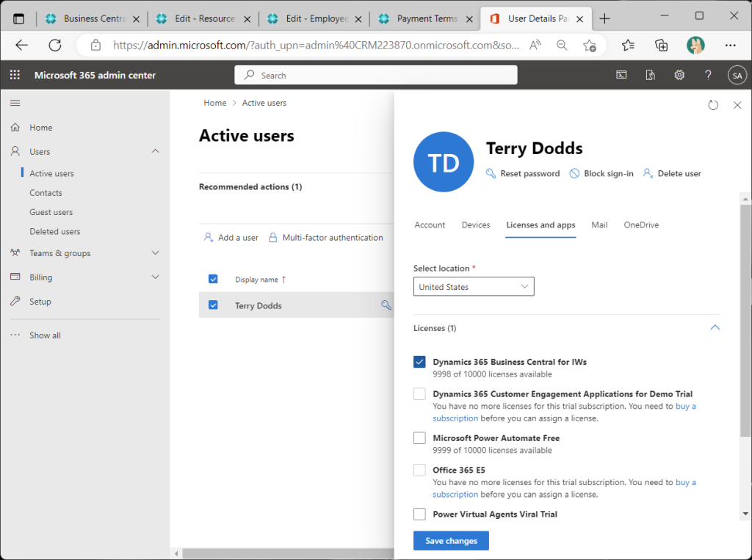Uncheck Dynamics 365 Business Central for IWs
Image resolution: width=752 pixels, height=560 pixels.
pos(419,362)
